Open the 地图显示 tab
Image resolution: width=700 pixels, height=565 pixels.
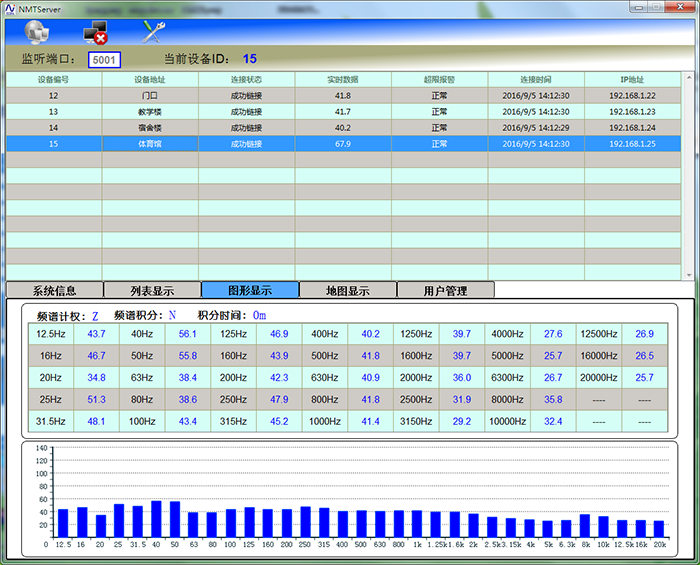pyautogui.click(x=348, y=291)
